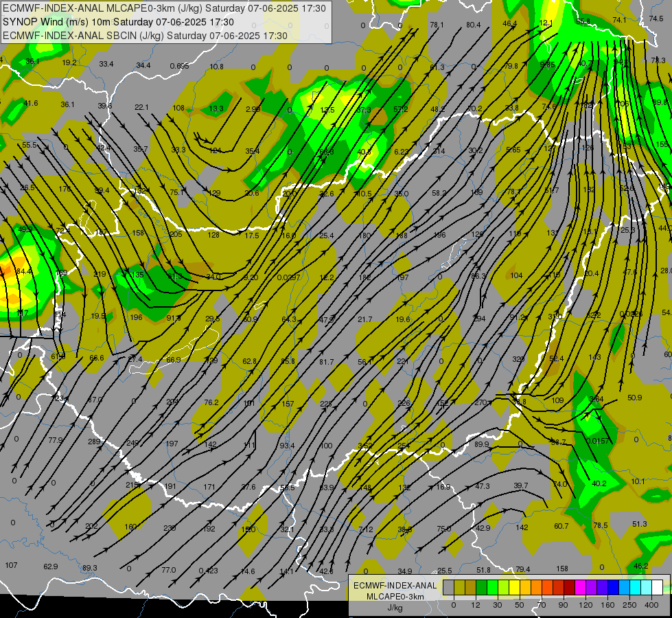Screen dimensions: 672x618
Task: Select the 0.423 value near the bottom
Action: [208, 571]
